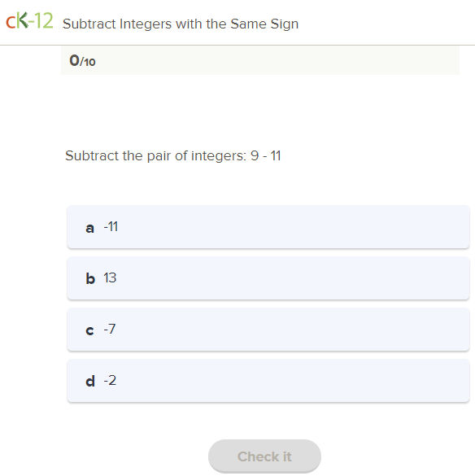Click the 13 value in the second choice
The height and width of the screenshot is (476, 475).
tap(110, 277)
